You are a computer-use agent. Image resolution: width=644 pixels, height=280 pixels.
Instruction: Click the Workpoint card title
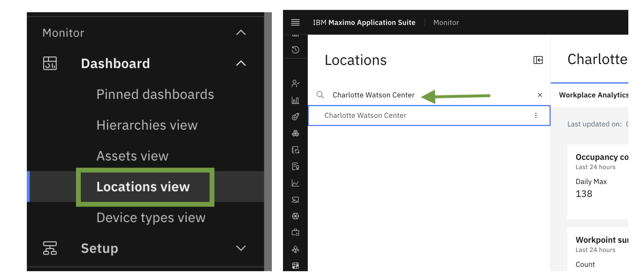602,240
